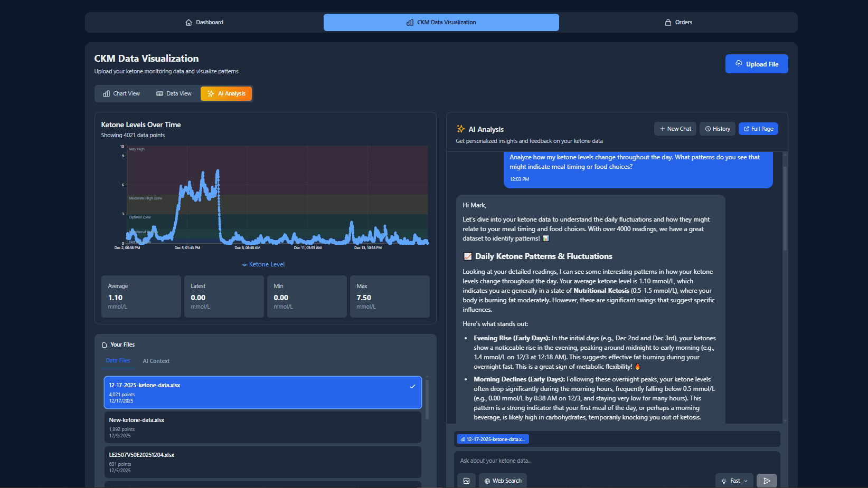Open AI Analysis in Full Page
868x488 pixels.
coord(758,129)
